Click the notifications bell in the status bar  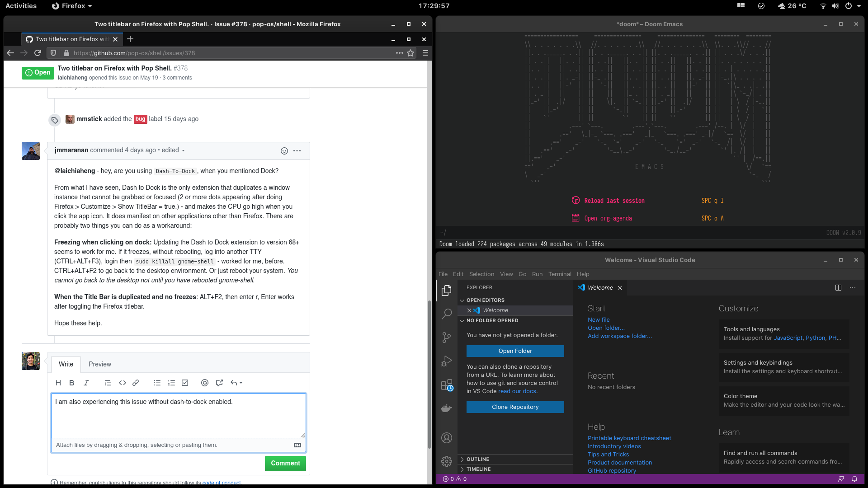854,479
